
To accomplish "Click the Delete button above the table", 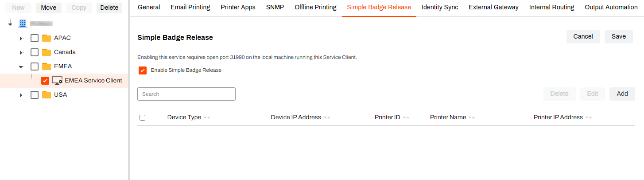I will point(559,94).
